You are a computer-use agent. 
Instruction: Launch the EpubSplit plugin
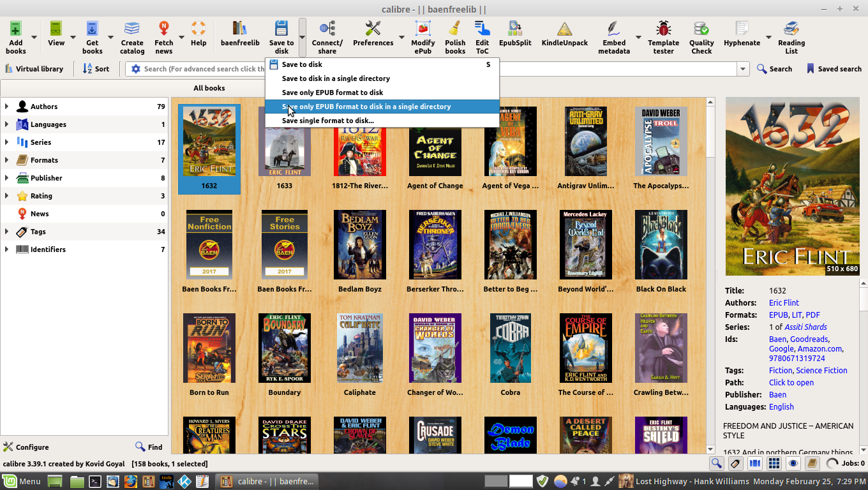coord(515,29)
